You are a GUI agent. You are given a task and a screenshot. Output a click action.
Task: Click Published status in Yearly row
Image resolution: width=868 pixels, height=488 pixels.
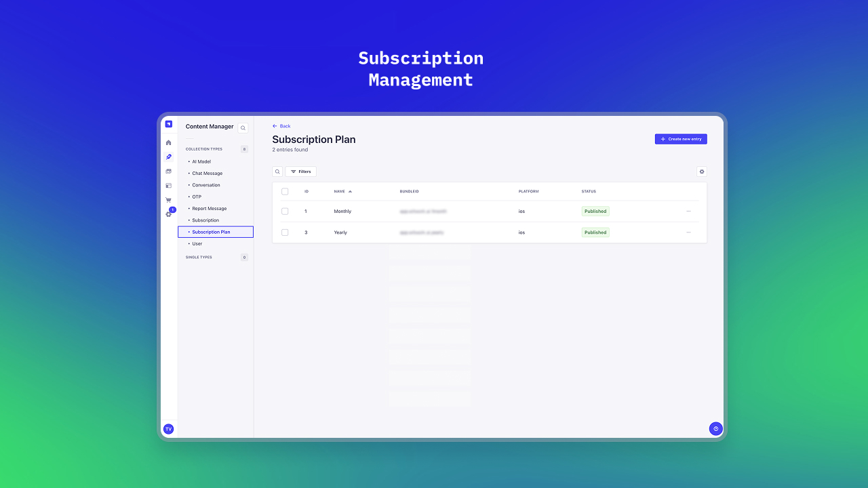click(595, 232)
